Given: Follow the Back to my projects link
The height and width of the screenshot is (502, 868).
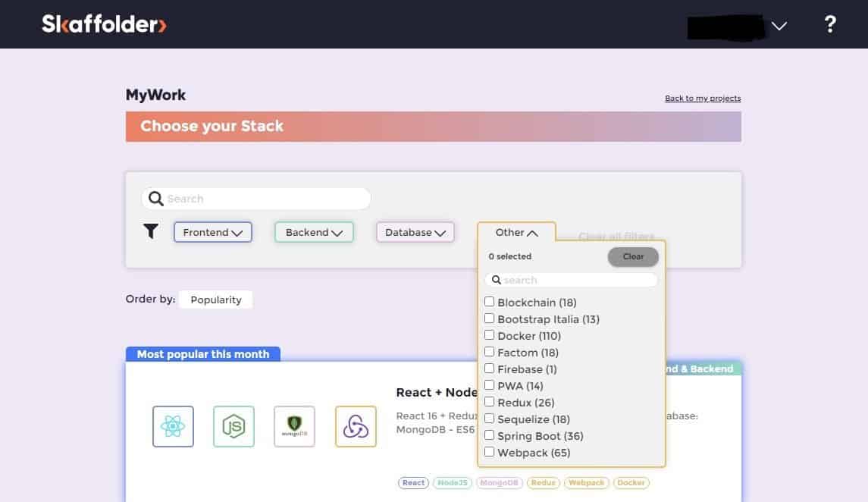Looking at the screenshot, I should tap(703, 99).
